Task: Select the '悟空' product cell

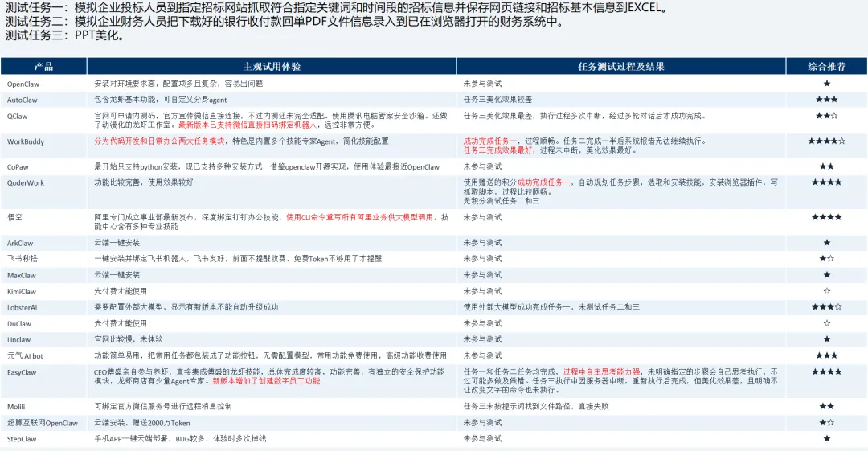Action: click(x=15, y=218)
